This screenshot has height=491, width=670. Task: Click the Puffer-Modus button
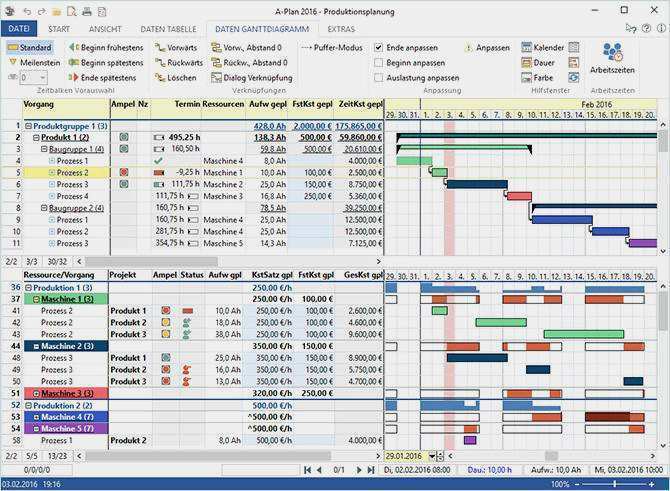[x=332, y=47]
